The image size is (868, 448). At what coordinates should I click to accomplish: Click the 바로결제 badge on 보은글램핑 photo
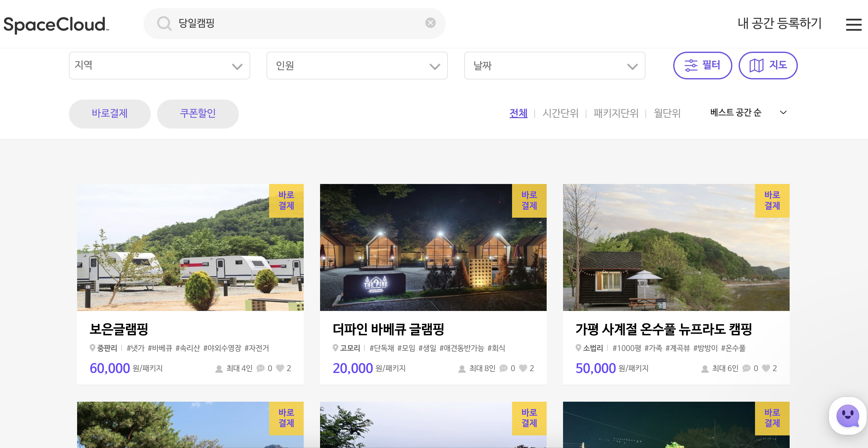point(286,201)
